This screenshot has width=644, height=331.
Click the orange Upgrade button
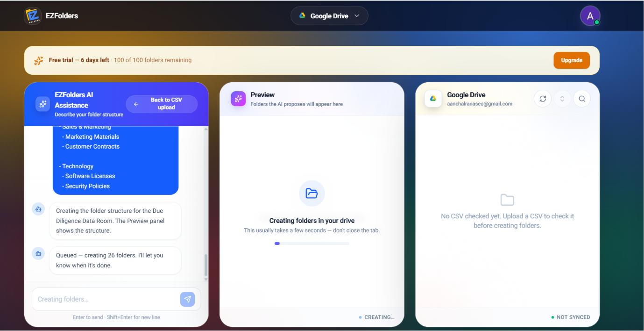(x=572, y=60)
